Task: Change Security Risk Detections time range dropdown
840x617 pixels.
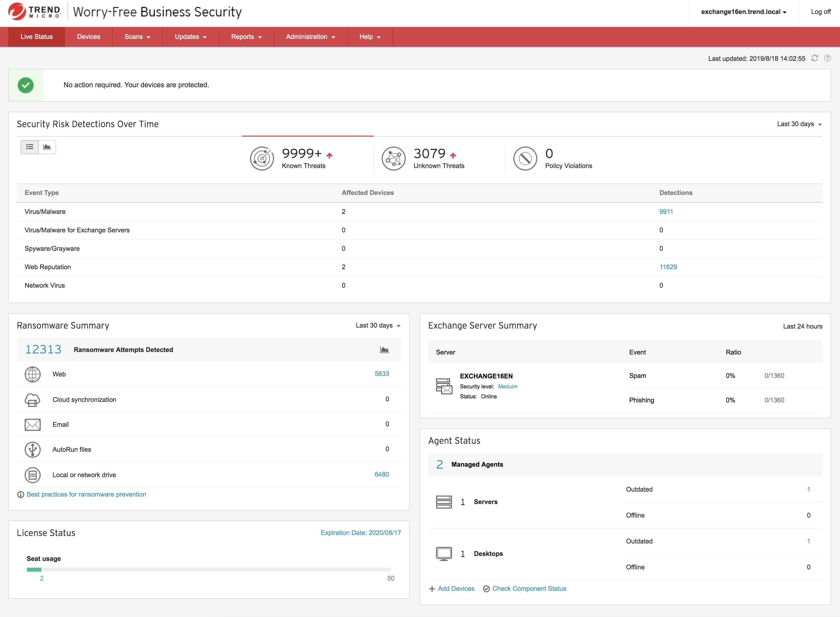Action: click(799, 124)
